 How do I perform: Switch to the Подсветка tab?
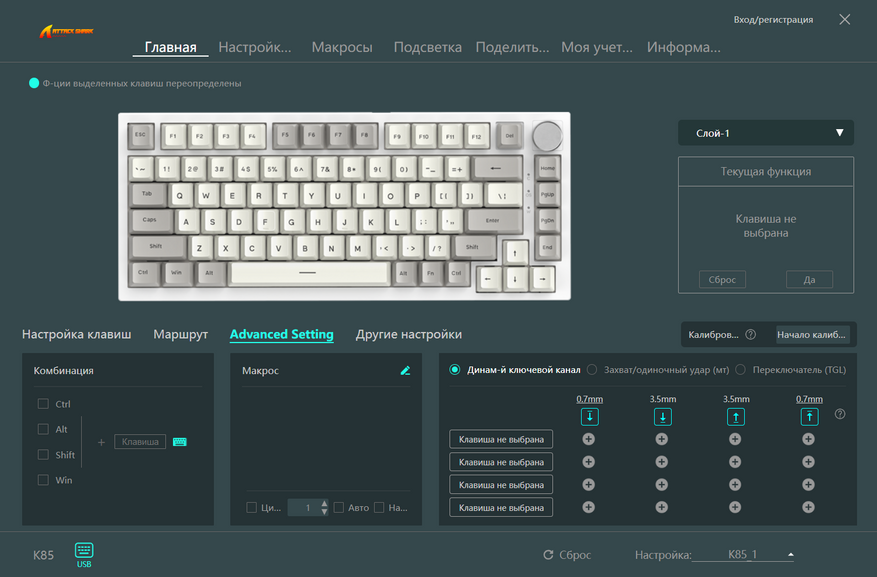[x=427, y=47]
